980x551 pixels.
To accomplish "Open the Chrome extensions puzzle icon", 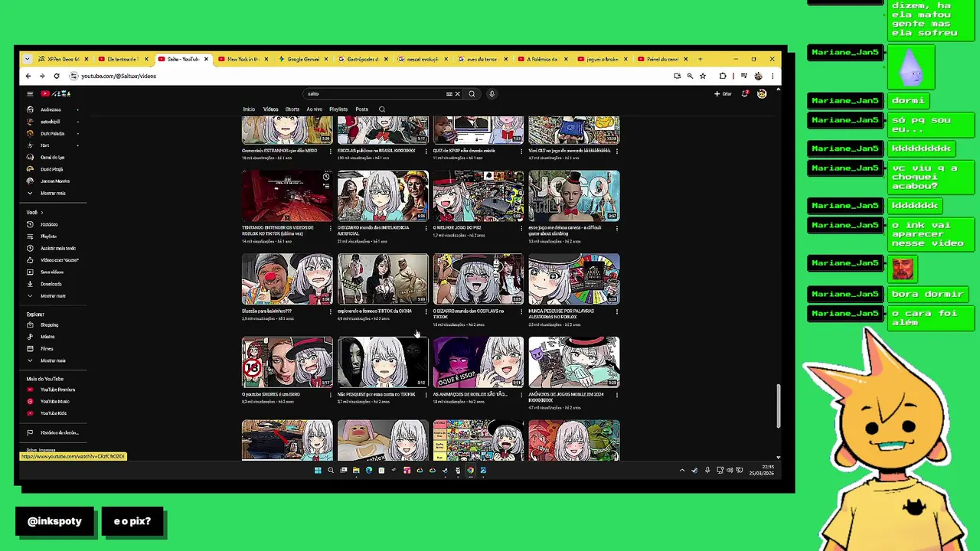I will tap(723, 76).
